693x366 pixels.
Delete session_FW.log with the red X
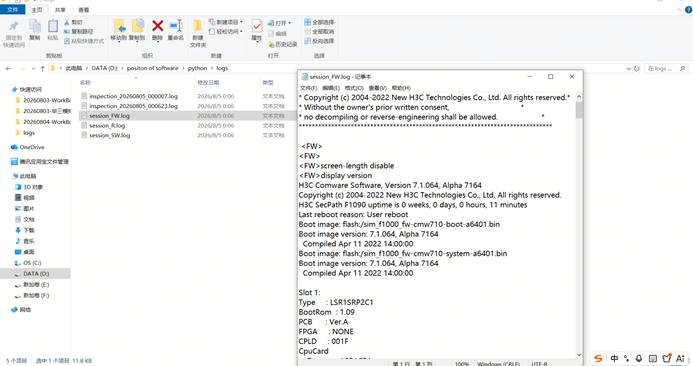point(157,30)
